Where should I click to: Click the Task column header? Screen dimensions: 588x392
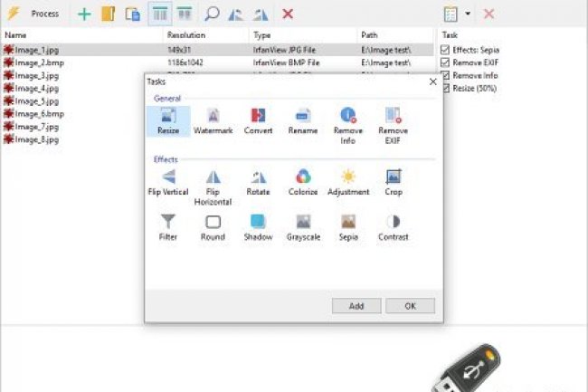[450, 35]
